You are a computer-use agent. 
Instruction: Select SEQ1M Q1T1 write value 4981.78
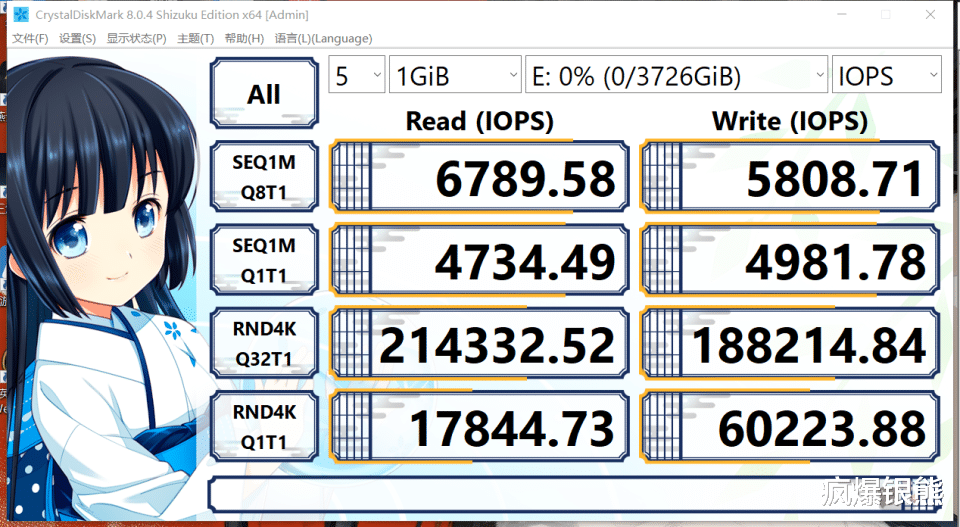pos(790,260)
